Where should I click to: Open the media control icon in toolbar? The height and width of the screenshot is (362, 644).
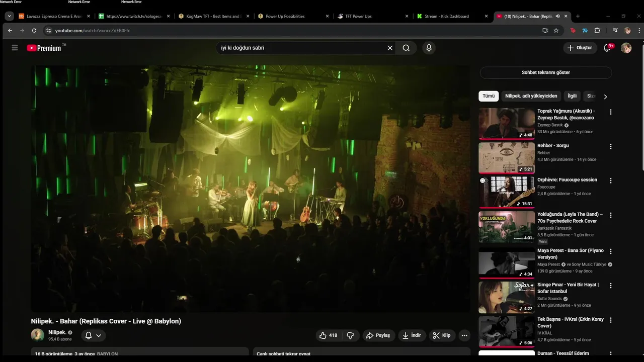(x=615, y=30)
